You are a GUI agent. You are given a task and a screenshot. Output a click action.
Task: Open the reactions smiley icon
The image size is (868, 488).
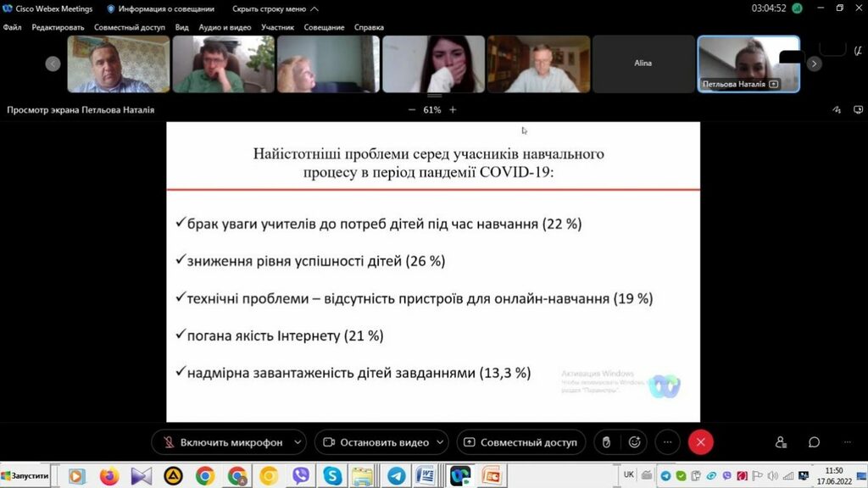coord(634,442)
